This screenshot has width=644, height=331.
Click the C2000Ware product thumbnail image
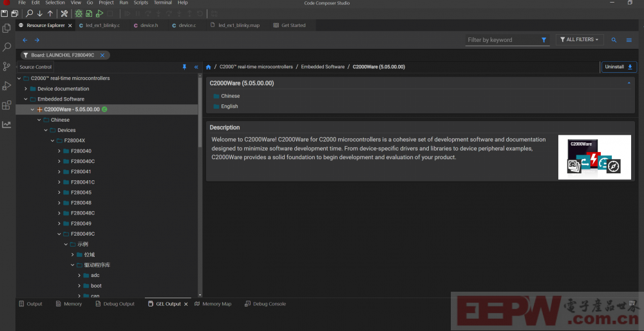tap(594, 157)
